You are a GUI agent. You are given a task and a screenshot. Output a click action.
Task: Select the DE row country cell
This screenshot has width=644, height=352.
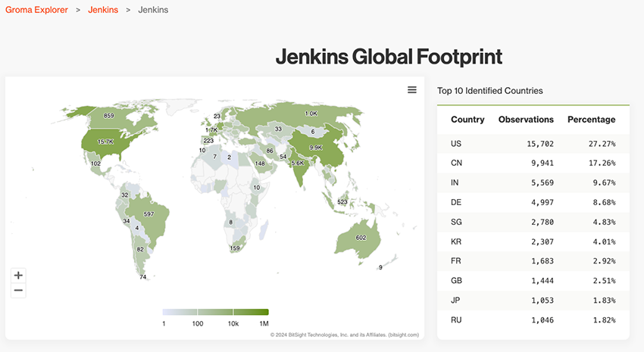(x=456, y=202)
